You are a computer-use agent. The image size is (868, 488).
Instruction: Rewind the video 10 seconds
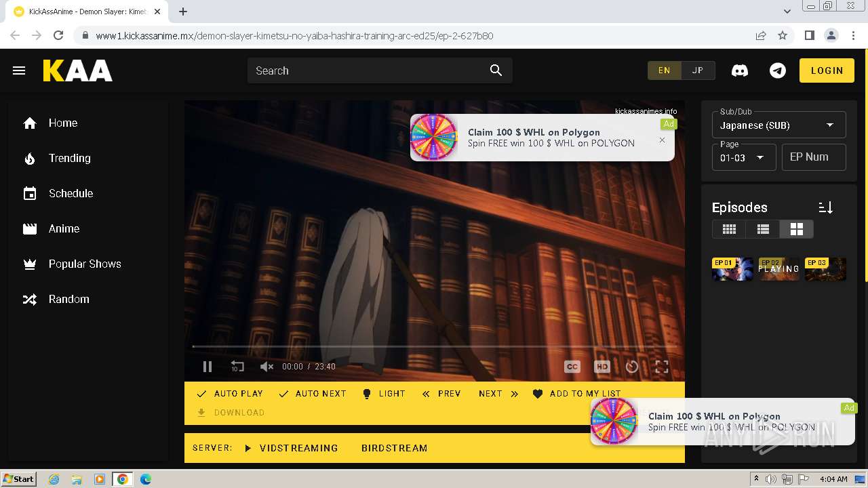[x=237, y=367]
